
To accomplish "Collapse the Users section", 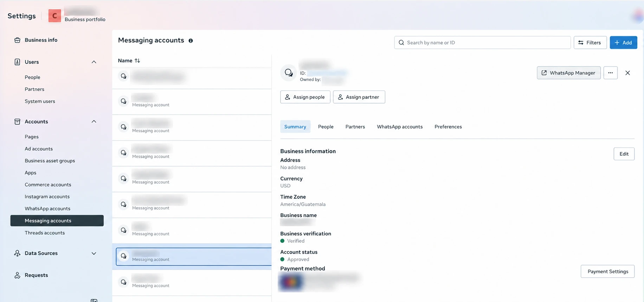I will click(x=94, y=62).
